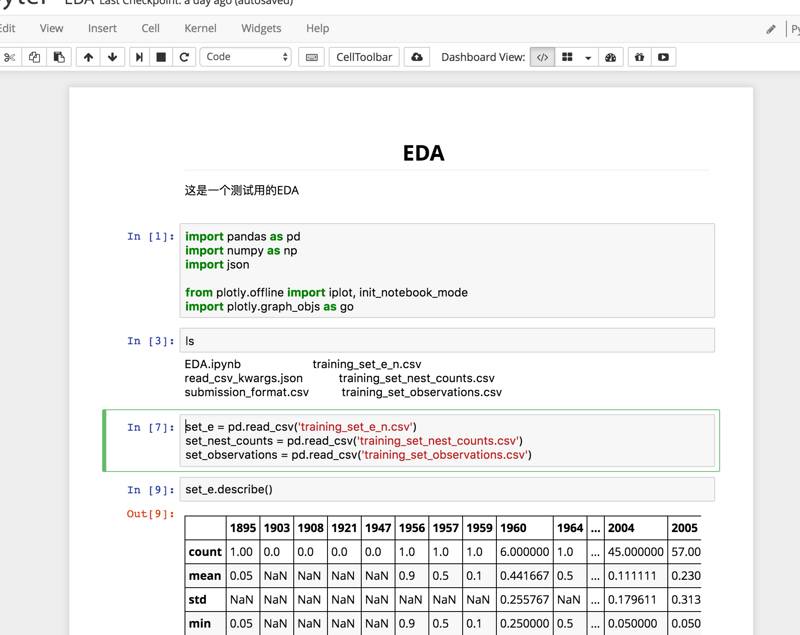The height and width of the screenshot is (635, 800).
Task: Move selected cell down
Action: [x=113, y=57]
